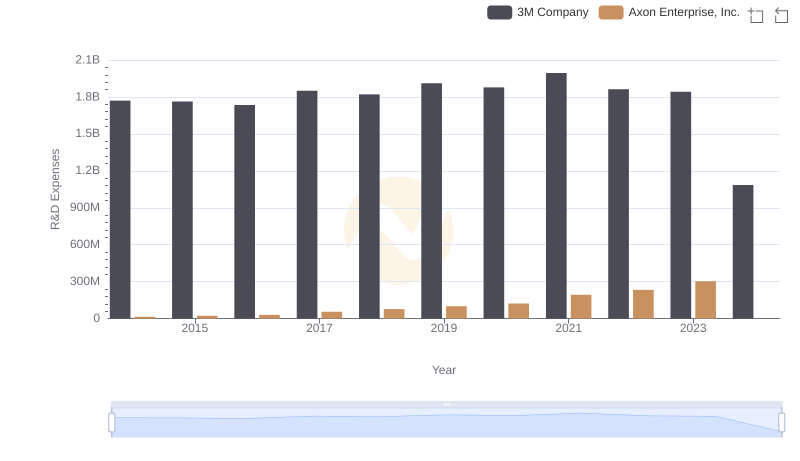The height and width of the screenshot is (461, 800).
Task: Click the 900M y-axis label
Action: [85, 208]
